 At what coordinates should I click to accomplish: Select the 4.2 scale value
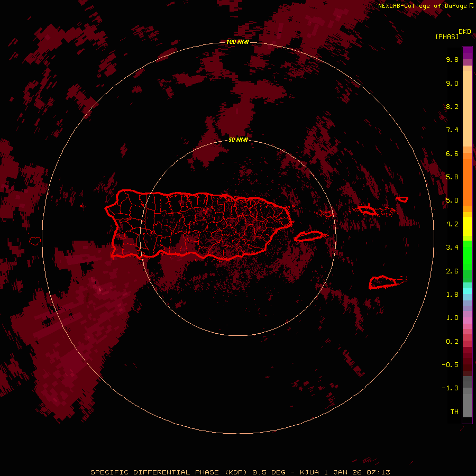452,224
